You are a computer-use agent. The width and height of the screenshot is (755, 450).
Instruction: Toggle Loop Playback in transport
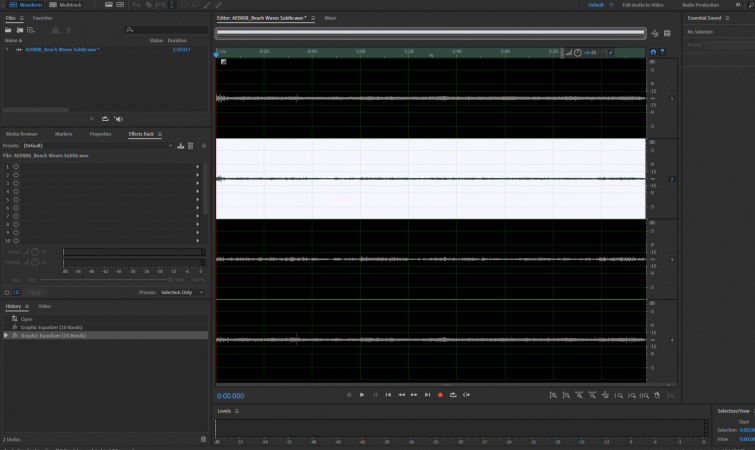[x=453, y=395]
